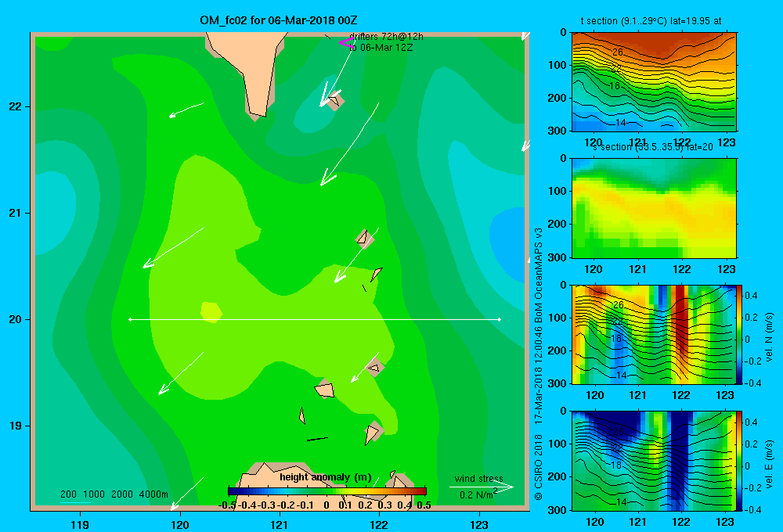This screenshot has width=783, height=532.
Task: Click the latitude 22 axis label
Action: click(x=16, y=106)
